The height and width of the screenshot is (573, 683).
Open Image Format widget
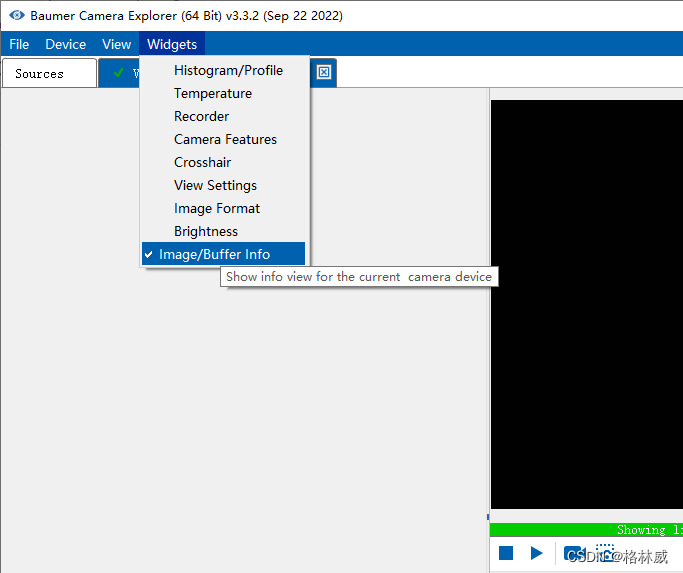point(223,208)
